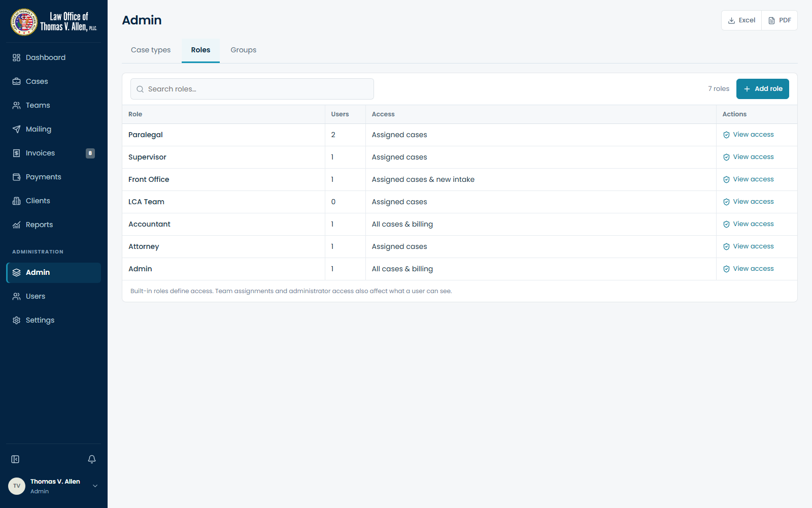Click the TV user avatar

click(x=17, y=486)
